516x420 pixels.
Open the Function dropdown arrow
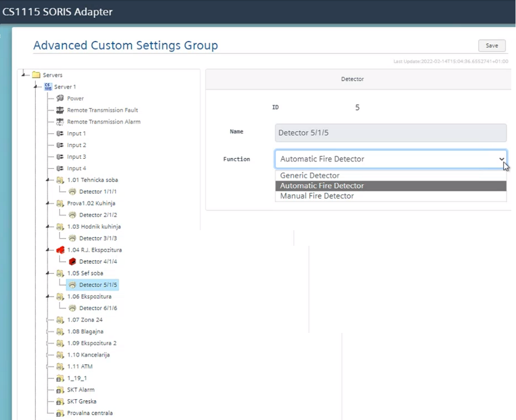[x=501, y=159]
